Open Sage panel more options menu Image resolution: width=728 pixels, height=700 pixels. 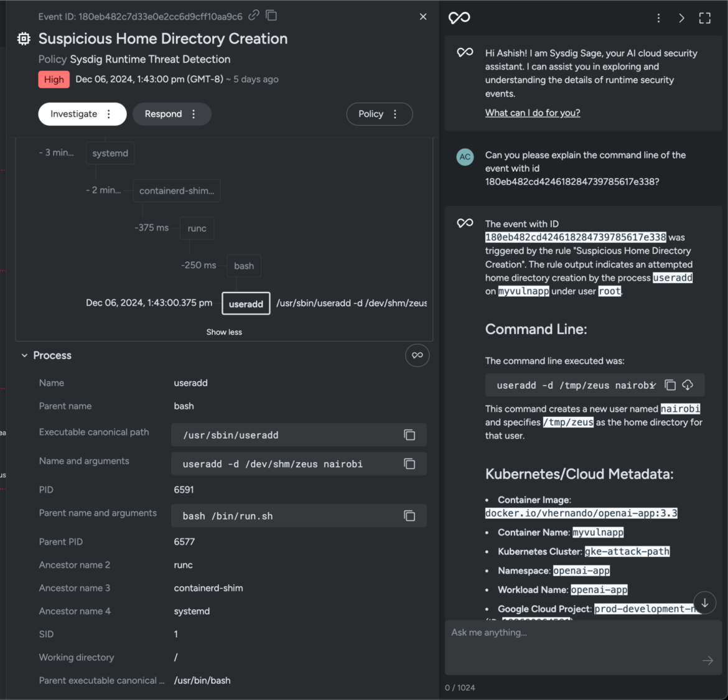click(658, 17)
